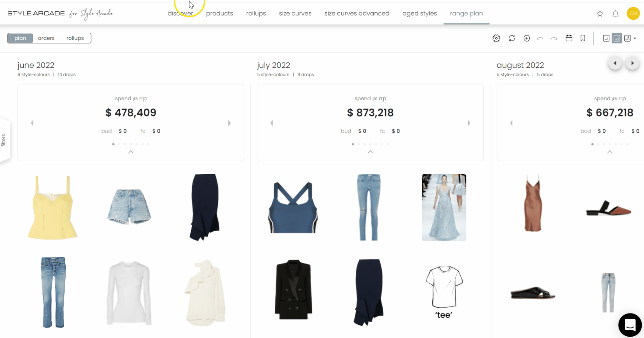Collapse the june 2022 spend card
This screenshot has height=338, width=644.
point(131,152)
